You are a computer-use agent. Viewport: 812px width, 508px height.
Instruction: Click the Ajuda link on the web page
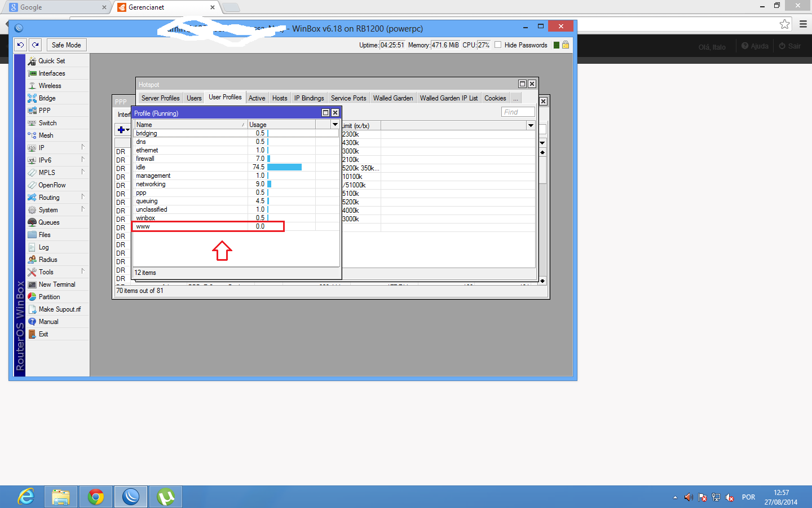pos(755,46)
